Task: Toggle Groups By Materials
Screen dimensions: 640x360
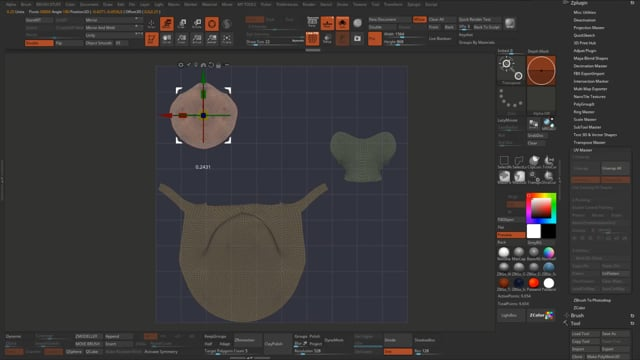Action: tap(476, 42)
